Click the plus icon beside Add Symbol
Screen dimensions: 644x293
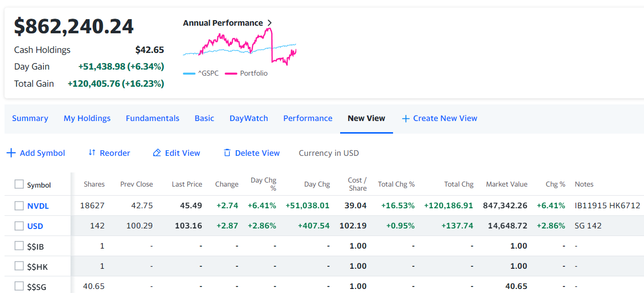tap(11, 153)
